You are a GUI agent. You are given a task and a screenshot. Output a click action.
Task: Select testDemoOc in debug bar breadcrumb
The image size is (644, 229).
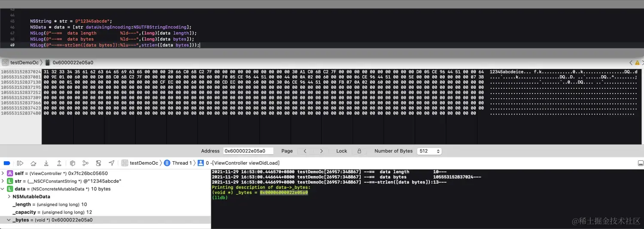(144, 163)
